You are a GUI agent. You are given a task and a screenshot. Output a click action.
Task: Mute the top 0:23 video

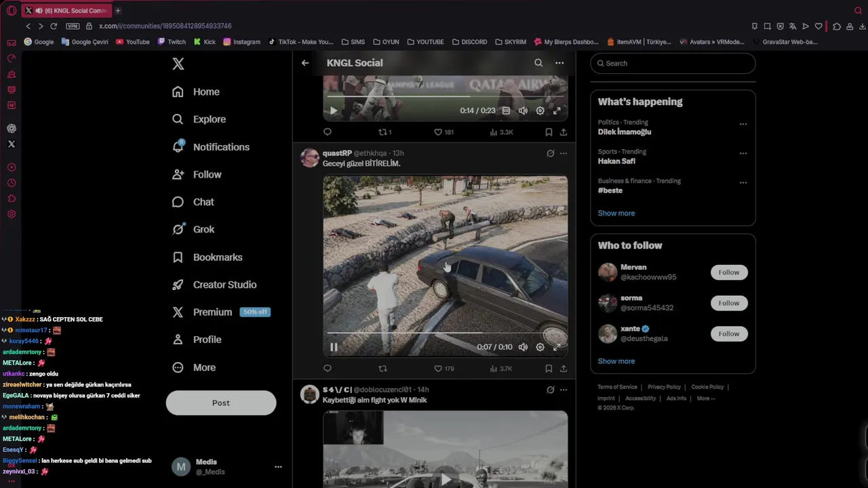(x=523, y=110)
